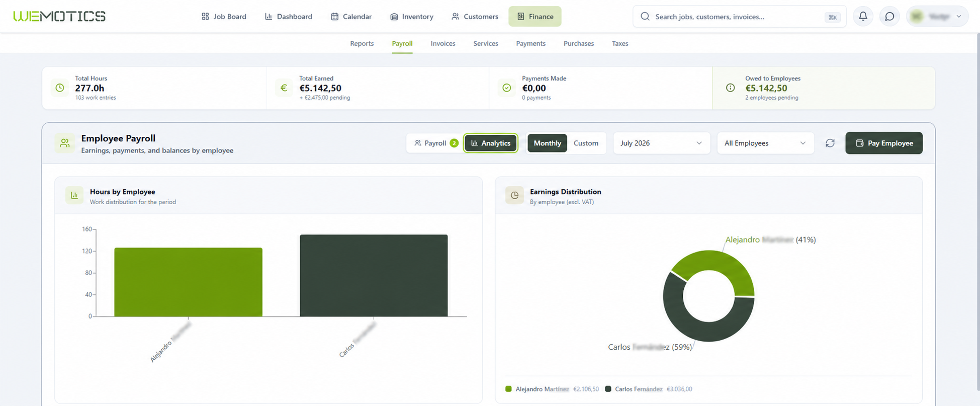Click the €3.036,00 legend amount
The image size is (980, 406).
coord(679,389)
